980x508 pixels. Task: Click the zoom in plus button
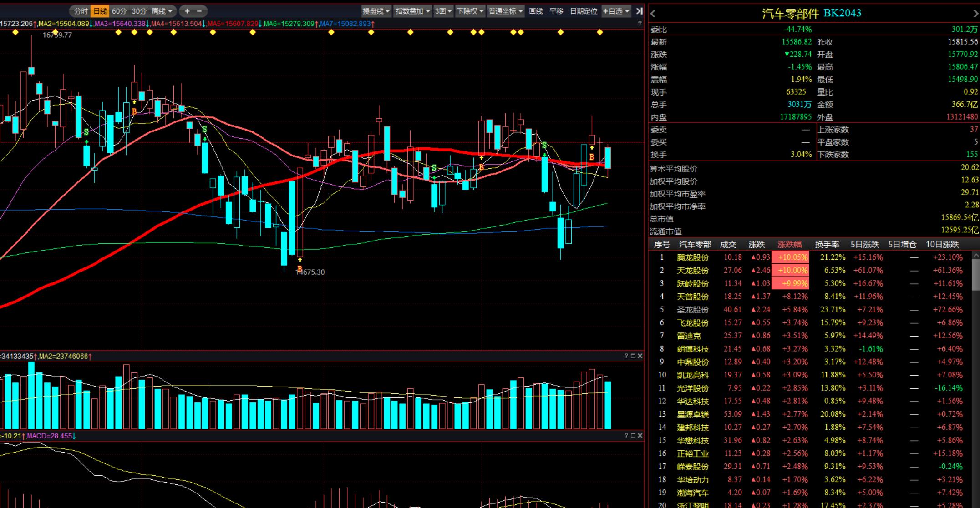pyautogui.click(x=187, y=11)
